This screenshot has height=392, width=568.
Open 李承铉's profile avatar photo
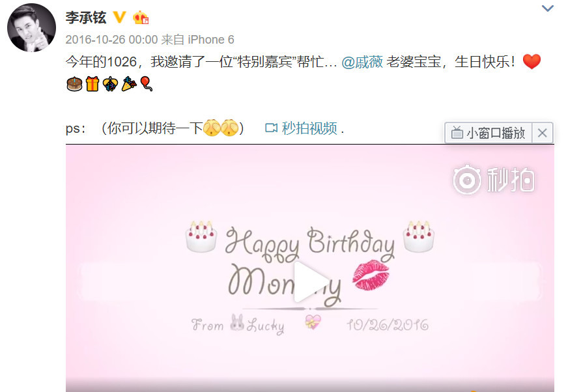pyautogui.click(x=31, y=28)
